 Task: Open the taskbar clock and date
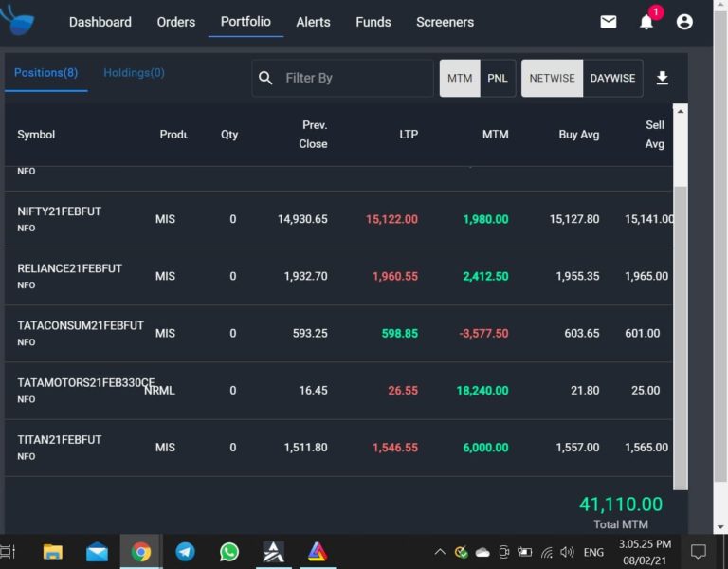point(645,552)
